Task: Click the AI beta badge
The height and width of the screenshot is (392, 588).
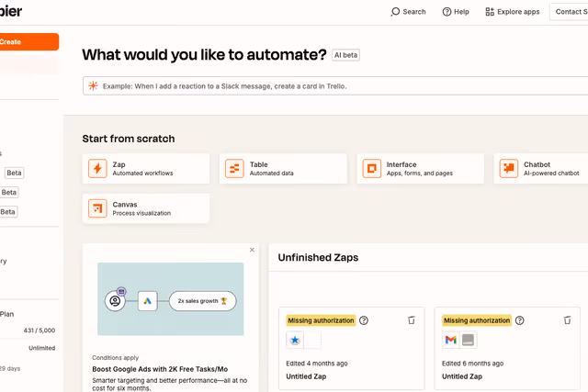Action: tap(345, 55)
